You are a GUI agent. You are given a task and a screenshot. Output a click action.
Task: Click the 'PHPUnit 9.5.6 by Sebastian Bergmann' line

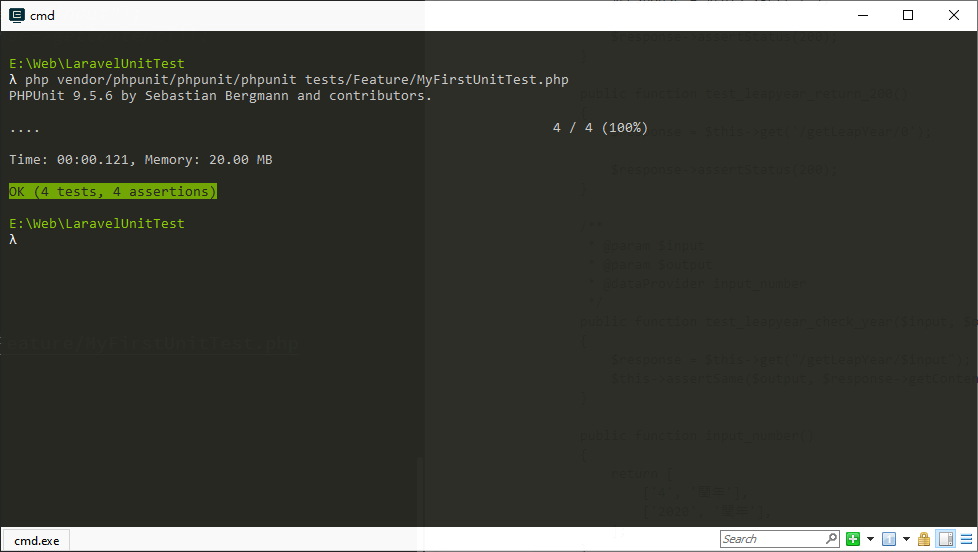[220, 95]
